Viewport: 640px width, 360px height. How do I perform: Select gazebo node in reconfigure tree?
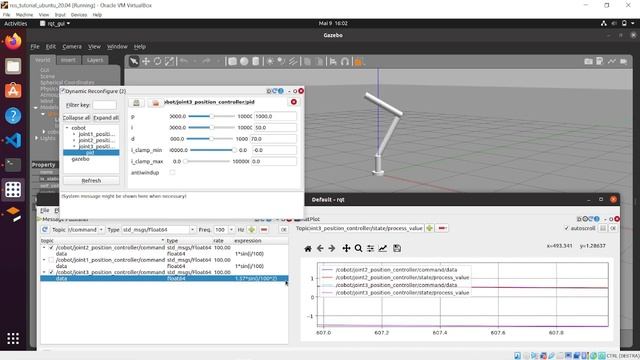coord(80,159)
